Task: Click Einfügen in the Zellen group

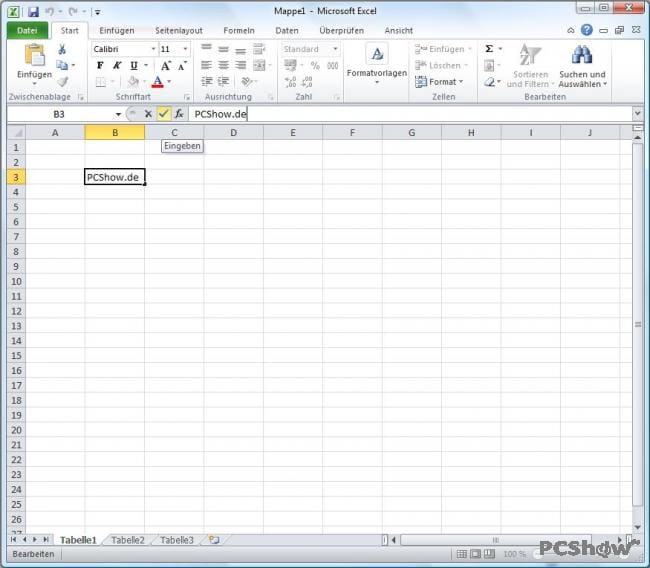Action: (443, 49)
